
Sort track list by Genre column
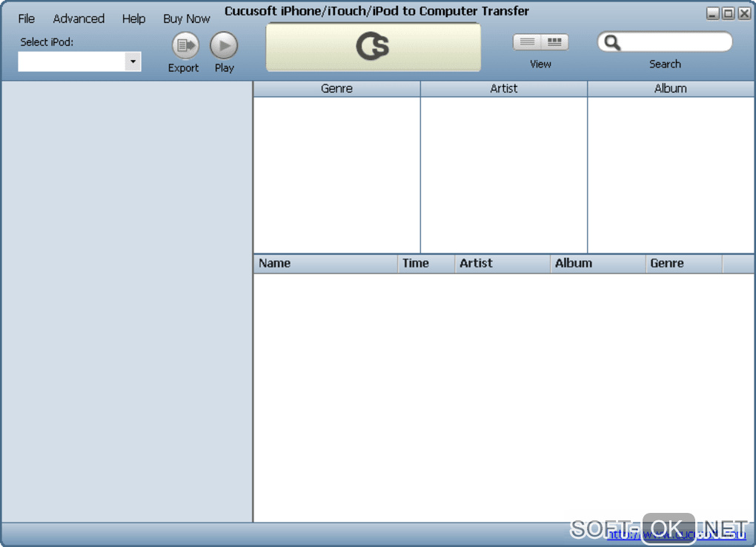[x=683, y=263]
